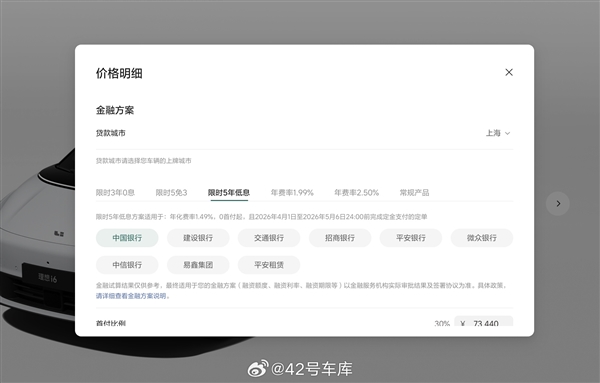Screen dimensions: 600x383
Task: Choose 平安租赁 as lender
Action: pyautogui.click(x=269, y=265)
